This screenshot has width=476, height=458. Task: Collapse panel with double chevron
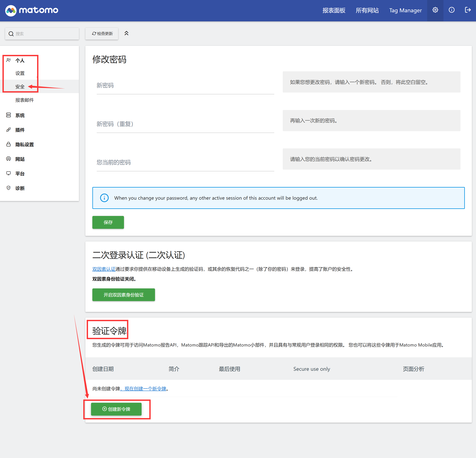[x=126, y=33]
